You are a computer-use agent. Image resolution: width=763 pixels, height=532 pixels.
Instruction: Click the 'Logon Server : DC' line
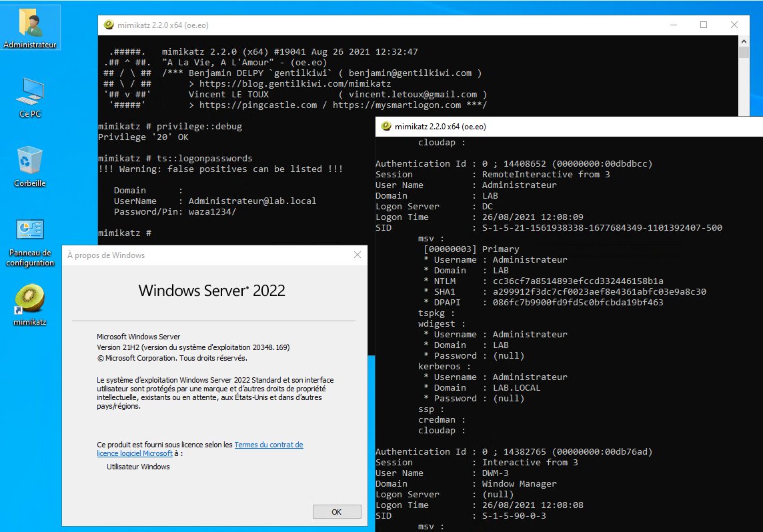pos(435,206)
